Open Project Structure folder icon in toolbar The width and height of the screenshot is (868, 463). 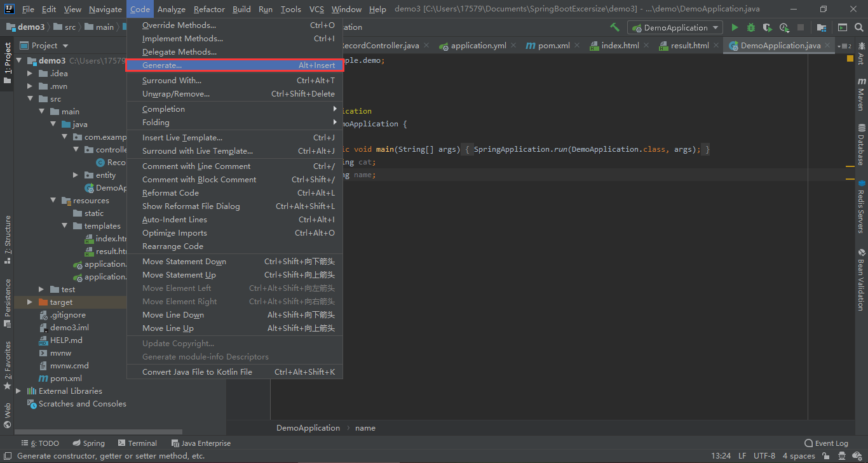coord(822,27)
